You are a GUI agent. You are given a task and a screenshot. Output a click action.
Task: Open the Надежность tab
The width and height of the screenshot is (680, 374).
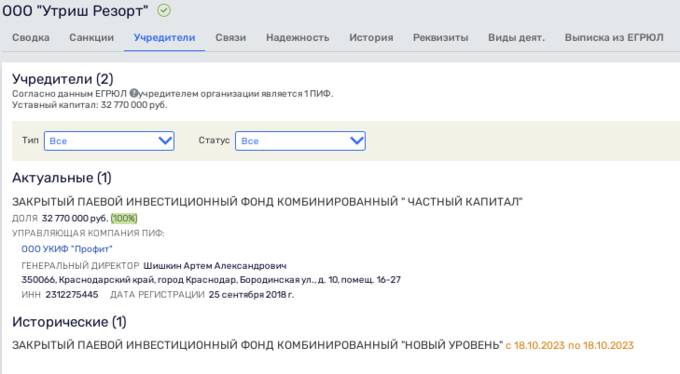click(298, 38)
